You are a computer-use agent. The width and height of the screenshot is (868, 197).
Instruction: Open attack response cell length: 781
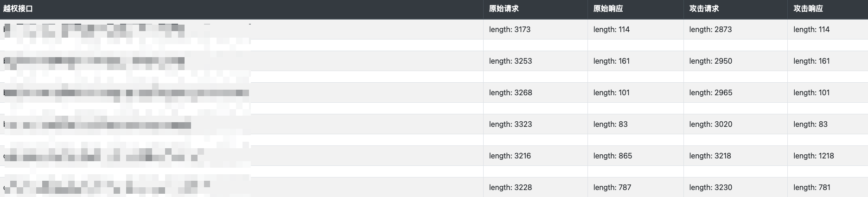pyautogui.click(x=811, y=187)
